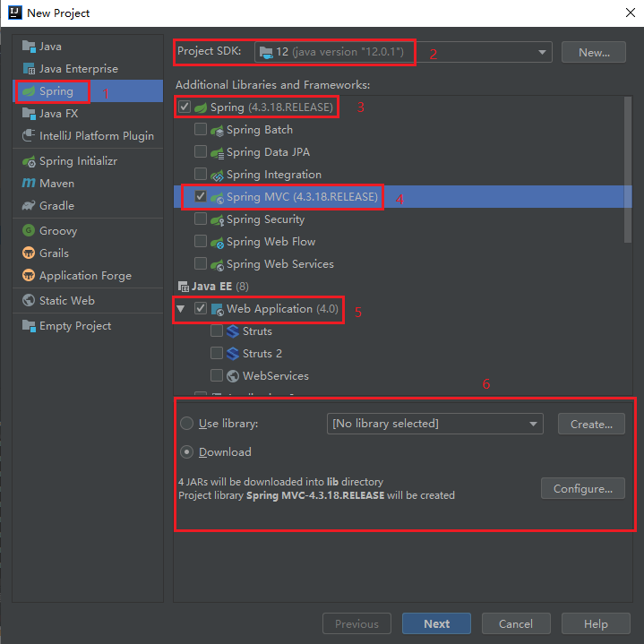This screenshot has width=644, height=644.
Task: Click the Java folder icon in sidebar
Action: [x=29, y=47]
